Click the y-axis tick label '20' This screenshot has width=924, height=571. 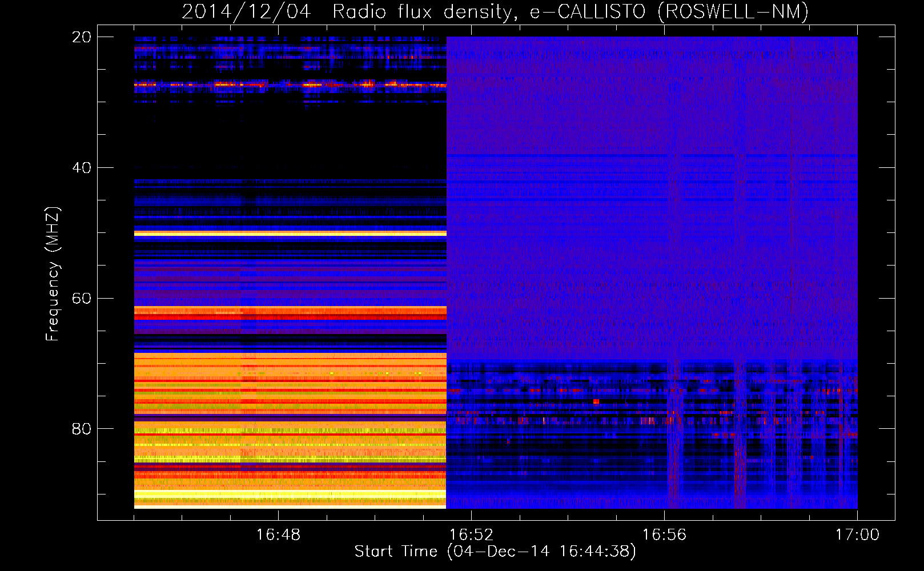tap(81, 37)
